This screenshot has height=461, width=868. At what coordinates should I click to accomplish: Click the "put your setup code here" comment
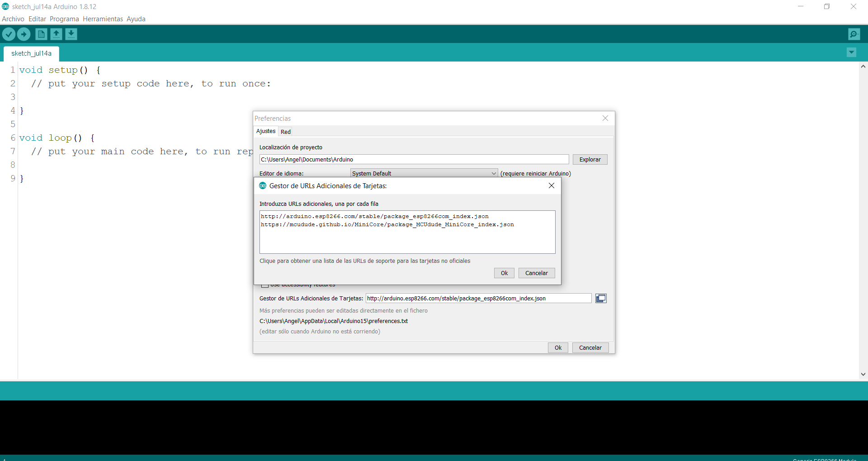tap(151, 84)
